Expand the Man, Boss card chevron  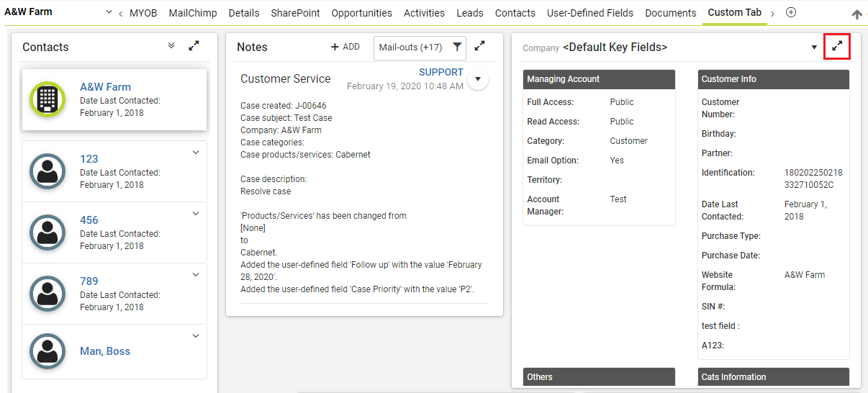pyautogui.click(x=196, y=336)
